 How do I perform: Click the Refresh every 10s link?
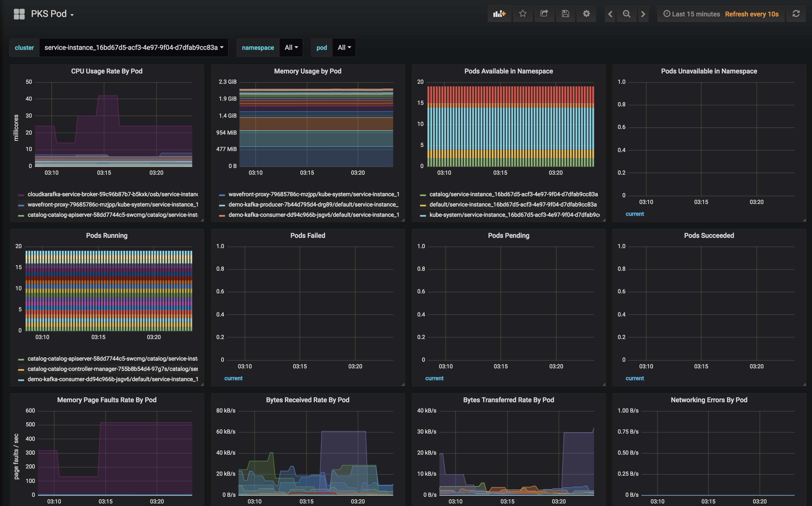click(x=752, y=14)
